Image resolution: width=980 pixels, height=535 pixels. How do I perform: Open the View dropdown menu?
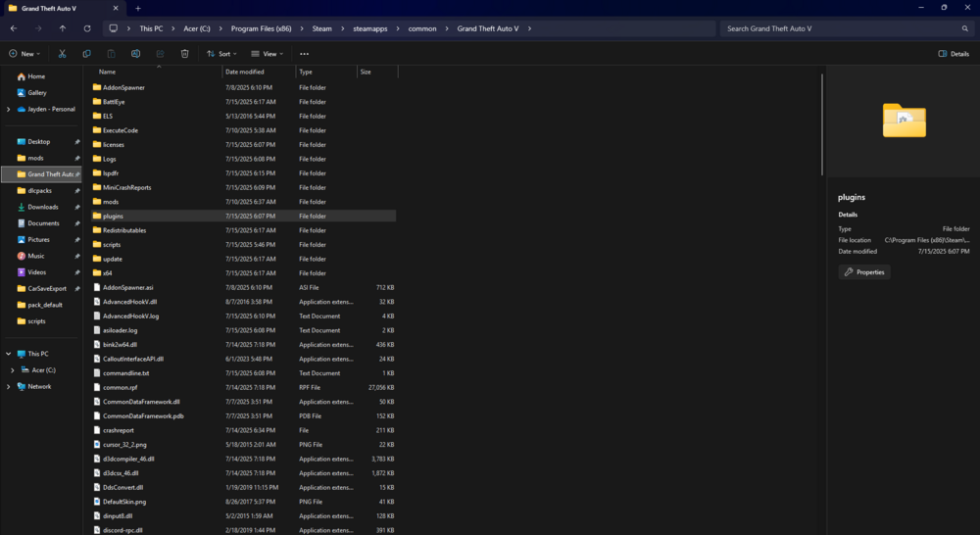click(268, 54)
